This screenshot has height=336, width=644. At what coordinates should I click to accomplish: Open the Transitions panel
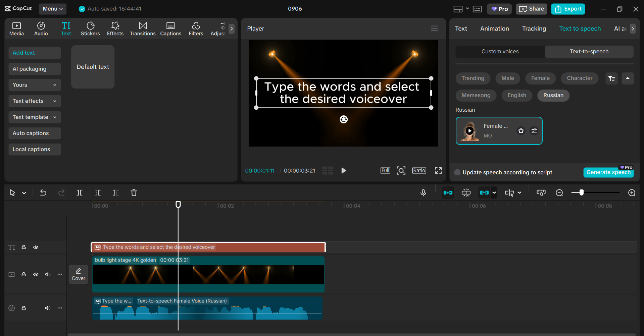click(x=143, y=29)
